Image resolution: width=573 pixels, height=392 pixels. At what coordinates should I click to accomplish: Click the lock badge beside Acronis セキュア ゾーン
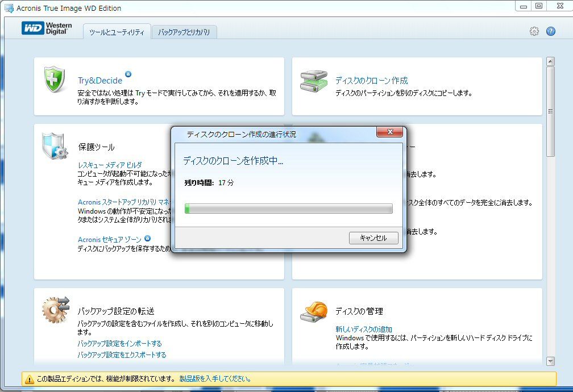pos(147,238)
